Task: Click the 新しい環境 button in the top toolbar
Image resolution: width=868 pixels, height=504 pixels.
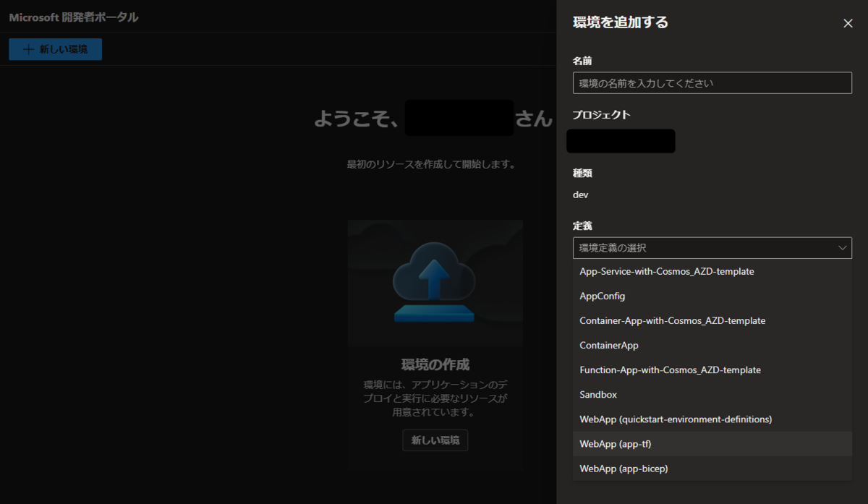Action: (55, 49)
